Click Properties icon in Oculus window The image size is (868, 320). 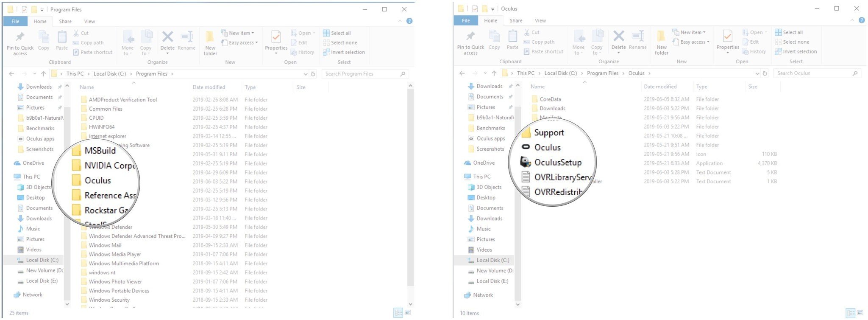tap(728, 36)
